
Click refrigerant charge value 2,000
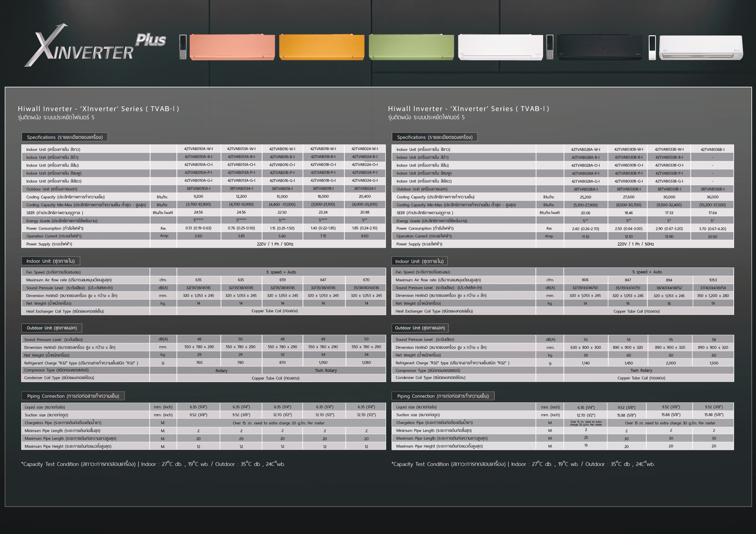[671, 363]
